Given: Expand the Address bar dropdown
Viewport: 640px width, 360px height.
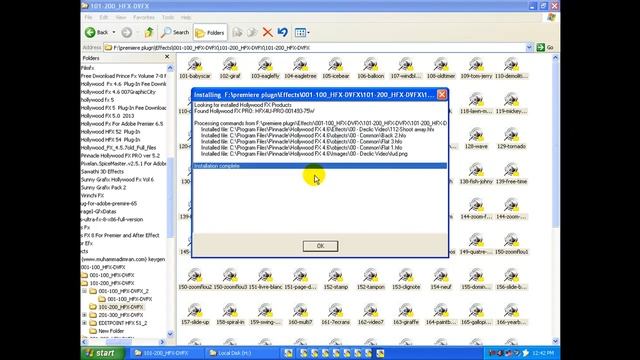Looking at the screenshot, I should click(529, 48).
